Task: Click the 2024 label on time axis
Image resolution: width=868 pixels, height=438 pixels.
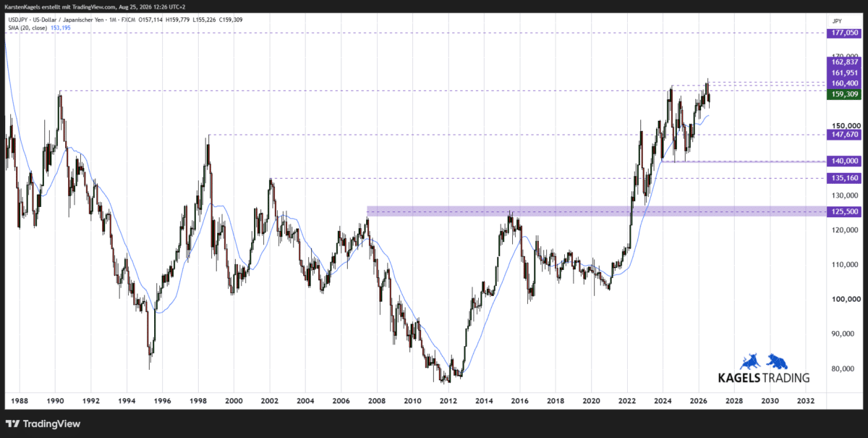Action: pos(663,400)
